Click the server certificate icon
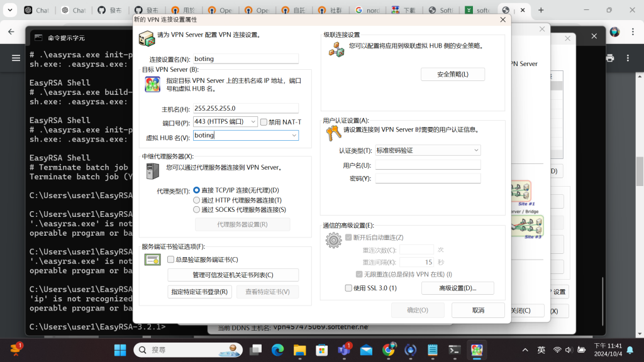This screenshot has height=362, width=644. coord(152,260)
